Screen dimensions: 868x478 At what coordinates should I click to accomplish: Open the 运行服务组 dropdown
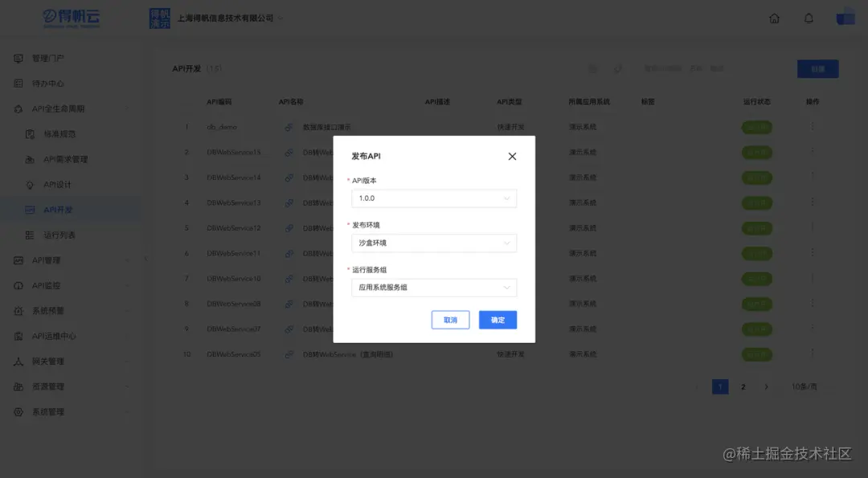(434, 288)
